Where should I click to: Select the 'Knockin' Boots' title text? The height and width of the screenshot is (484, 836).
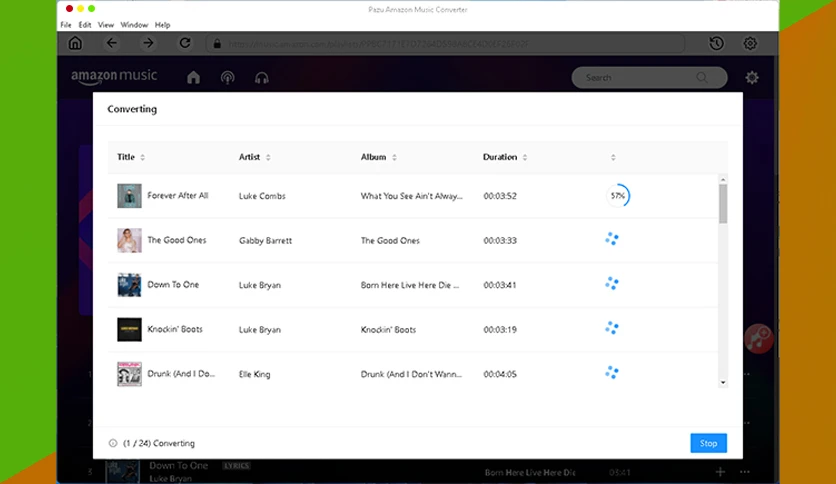(x=175, y=329)
